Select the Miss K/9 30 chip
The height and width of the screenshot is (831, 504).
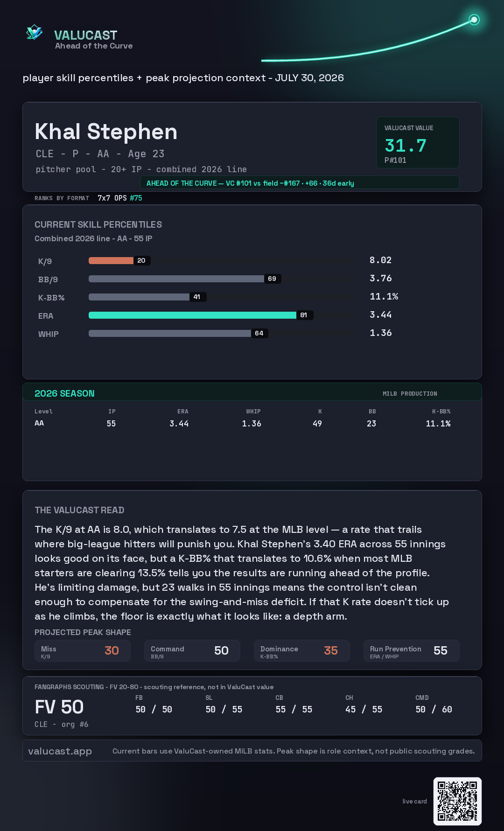[x=83, y=651]
